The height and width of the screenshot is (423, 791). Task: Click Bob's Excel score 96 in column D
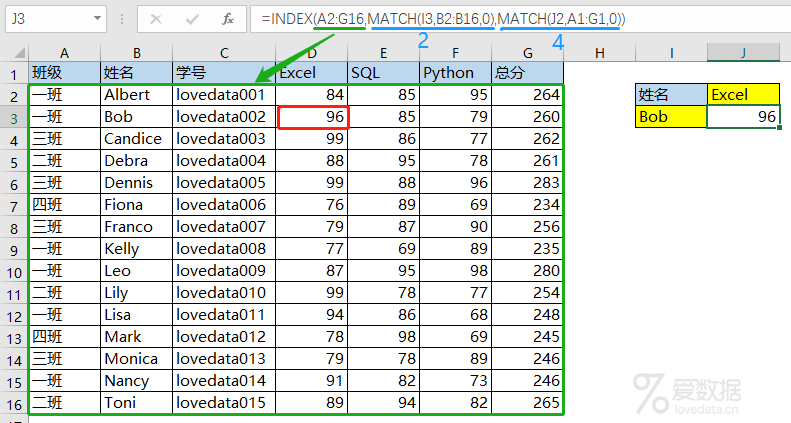313,117
